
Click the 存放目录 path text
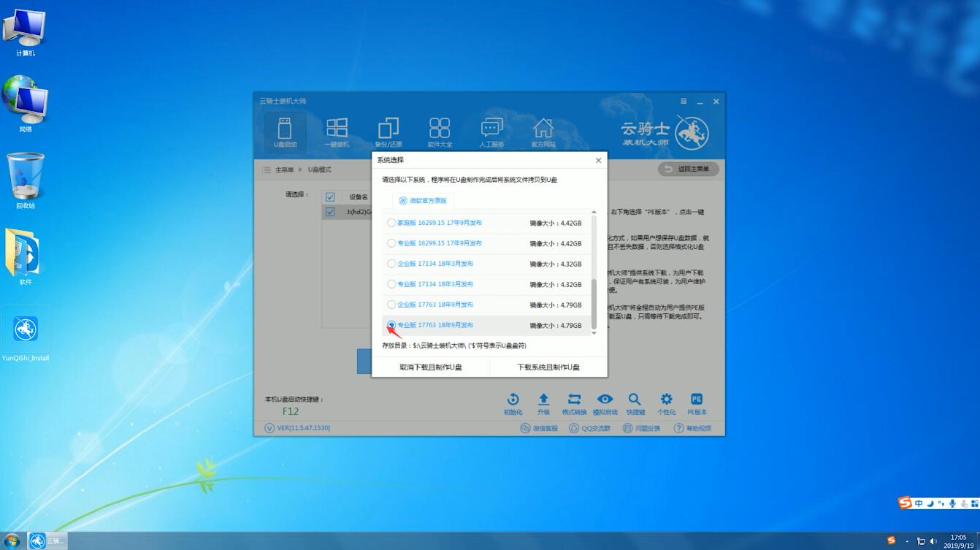[454, 345]
